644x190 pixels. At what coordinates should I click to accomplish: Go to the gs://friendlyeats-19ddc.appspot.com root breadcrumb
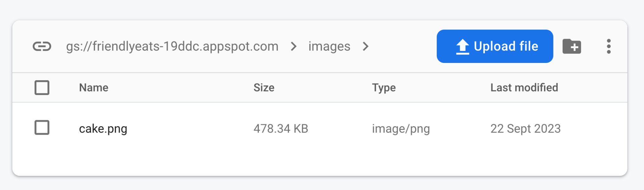click(172, 47)
